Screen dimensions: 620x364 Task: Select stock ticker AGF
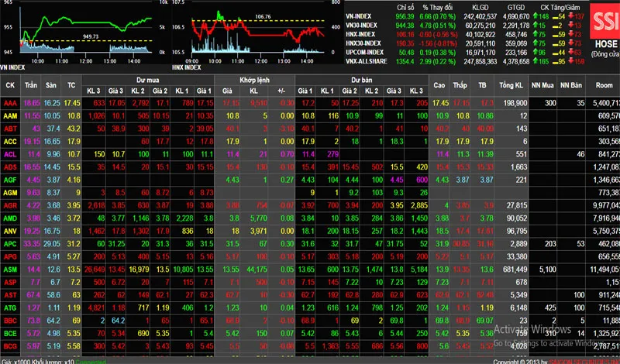pyautogui.click(x=10, y=180)
